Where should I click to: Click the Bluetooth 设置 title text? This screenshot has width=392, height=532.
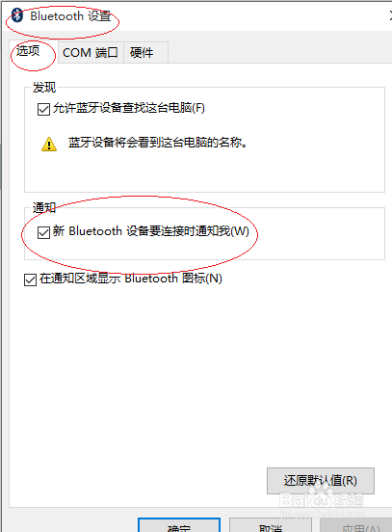70,16
